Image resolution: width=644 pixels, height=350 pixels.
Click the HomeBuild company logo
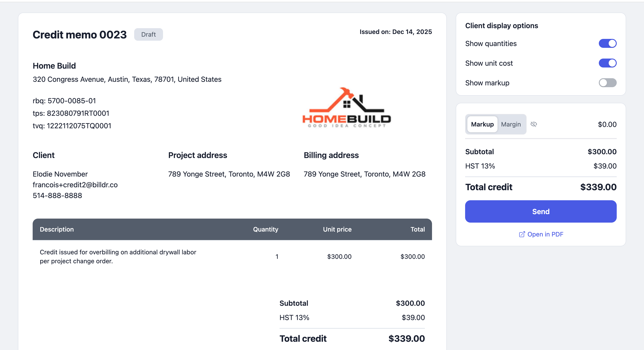pyautogui.click(x=347, y=108)
